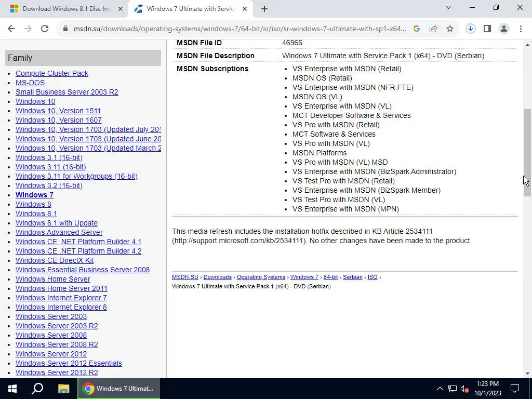Open Windows Home Server 2011 link
Viewport: 532px width, 399px height.
tap(61, 288)
